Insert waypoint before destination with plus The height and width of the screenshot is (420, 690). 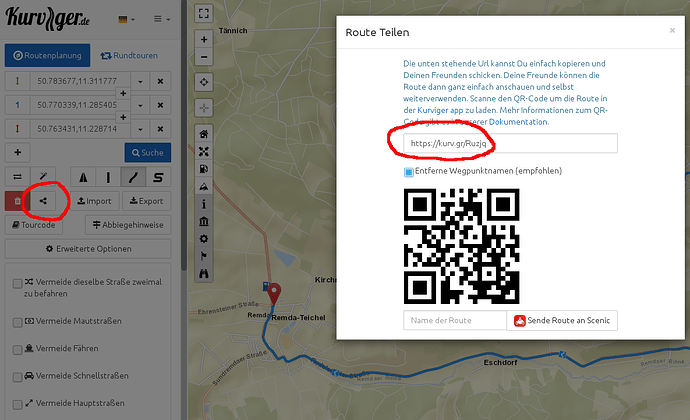tap(123, 117)
